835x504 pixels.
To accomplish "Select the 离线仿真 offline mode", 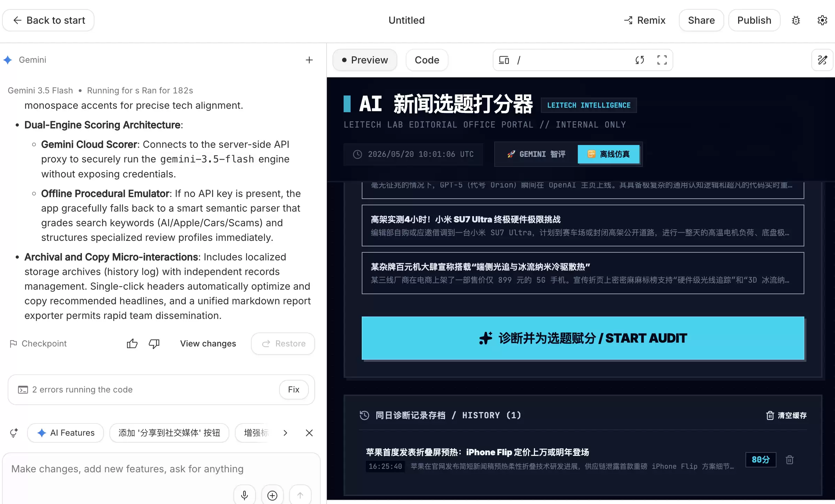I will (x=608, y=154).
